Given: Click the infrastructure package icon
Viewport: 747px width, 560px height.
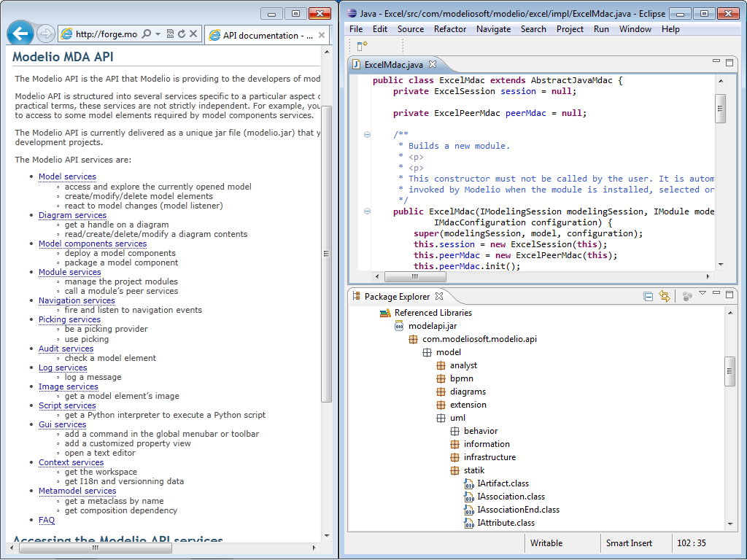Looking at the screenshot, I should [x=455, y=457].
